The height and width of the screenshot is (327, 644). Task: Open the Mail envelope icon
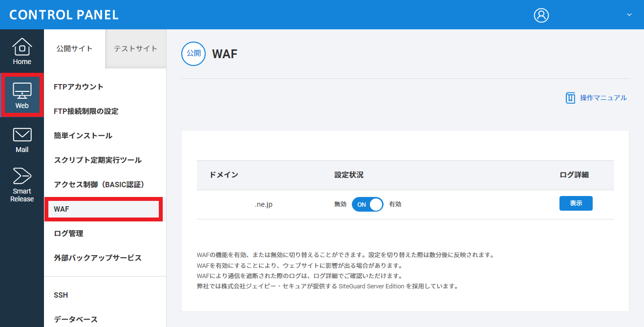click(x=22, y=135)
